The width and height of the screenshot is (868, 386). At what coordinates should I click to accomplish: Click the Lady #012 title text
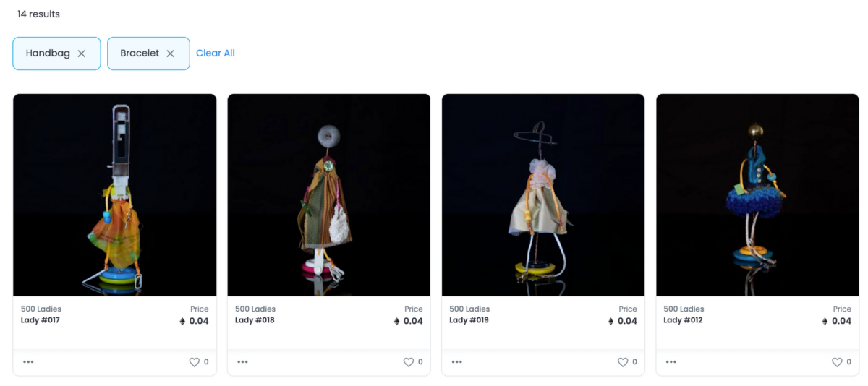click(683, 320)
